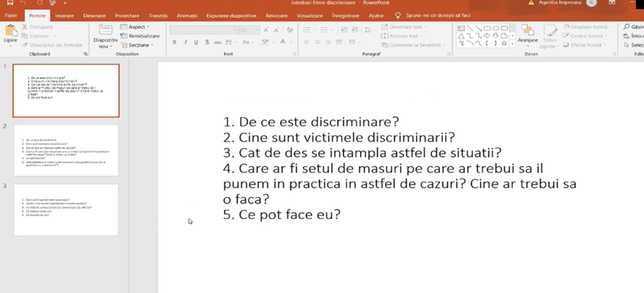Click the Aranjare arrange icon
This screenshot has width=644, height=293.
(527, 30)
